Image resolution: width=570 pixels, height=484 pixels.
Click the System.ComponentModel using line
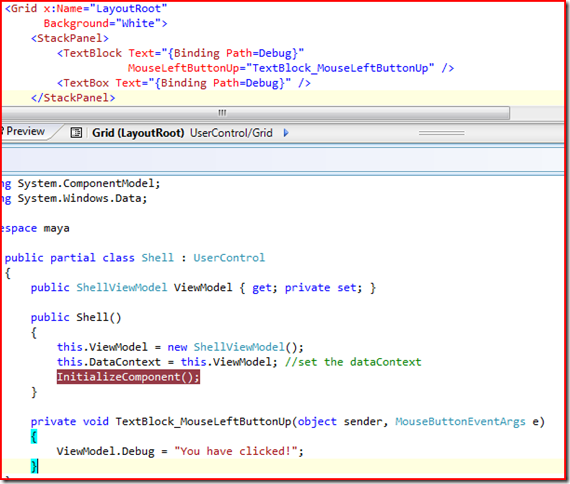[x=81, y=184]
